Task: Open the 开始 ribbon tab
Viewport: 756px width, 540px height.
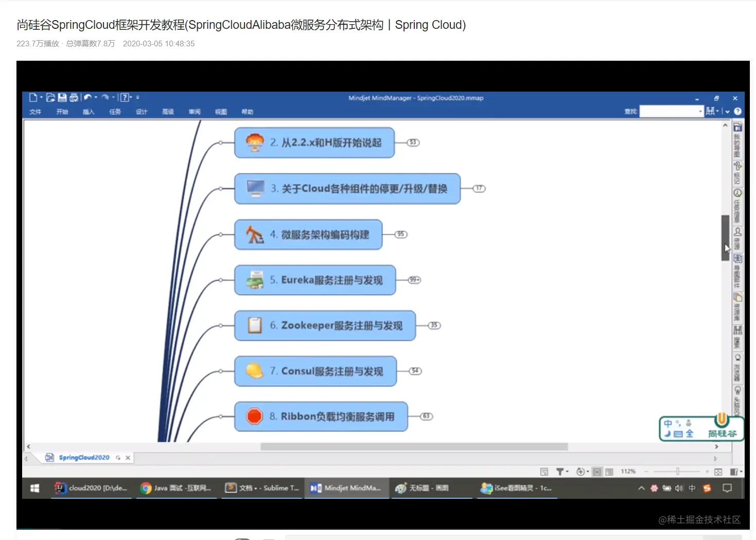Action: point(62,112)
